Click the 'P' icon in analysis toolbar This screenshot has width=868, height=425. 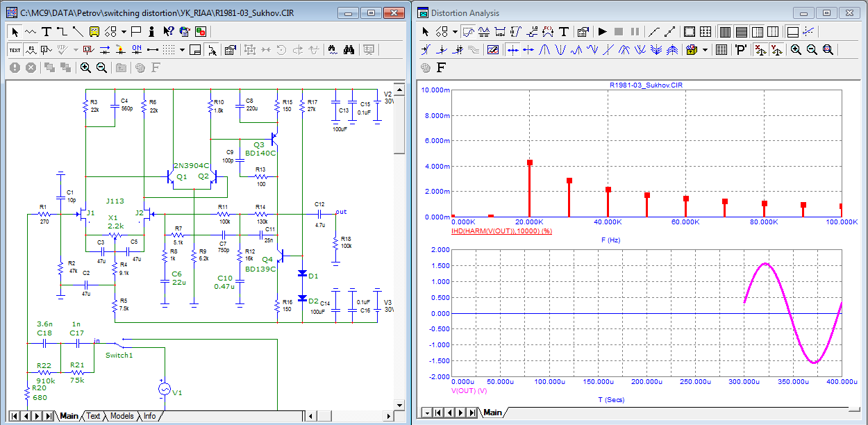(741, 49)
